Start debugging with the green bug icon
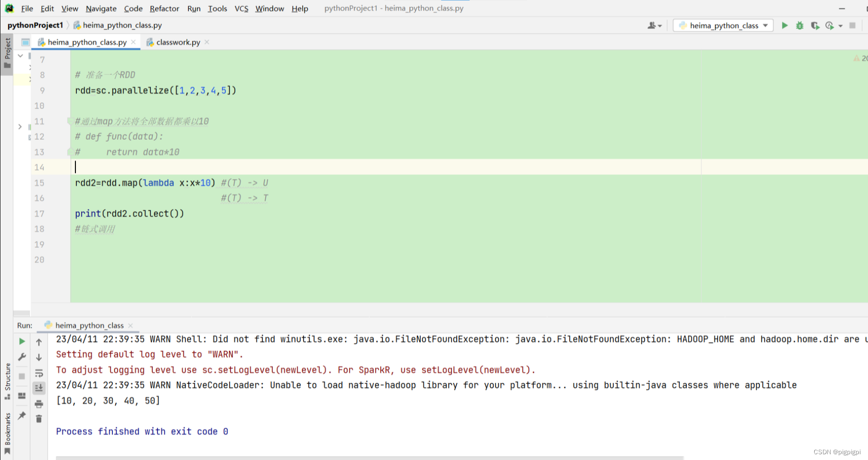Viewport: 868px width, 460px height. coord(800,25)
